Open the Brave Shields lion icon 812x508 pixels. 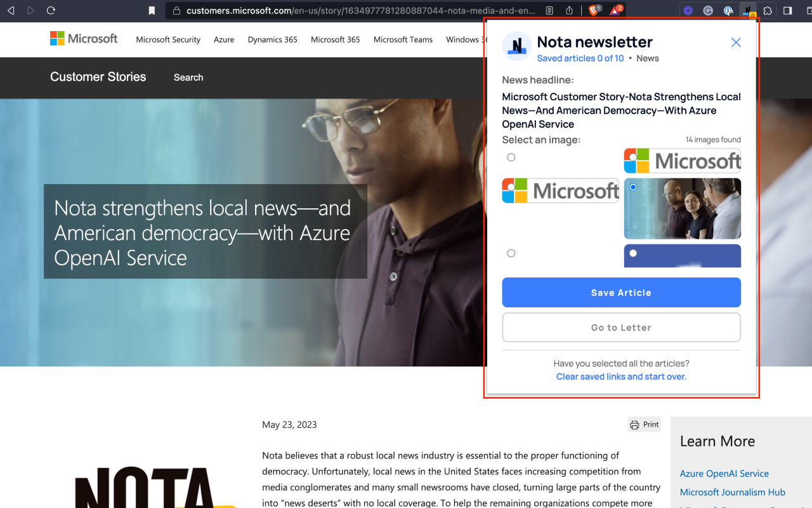[594, 10]
